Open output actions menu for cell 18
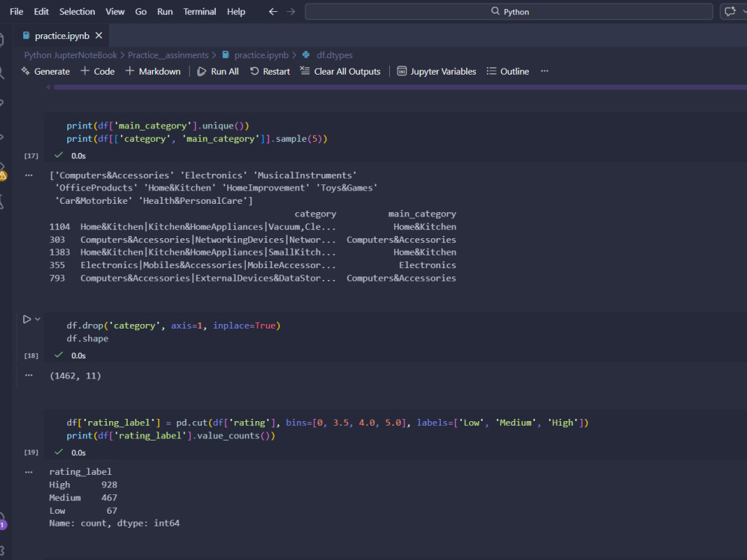The height and width of the screenshot is (560, 747). coord(29,376)
